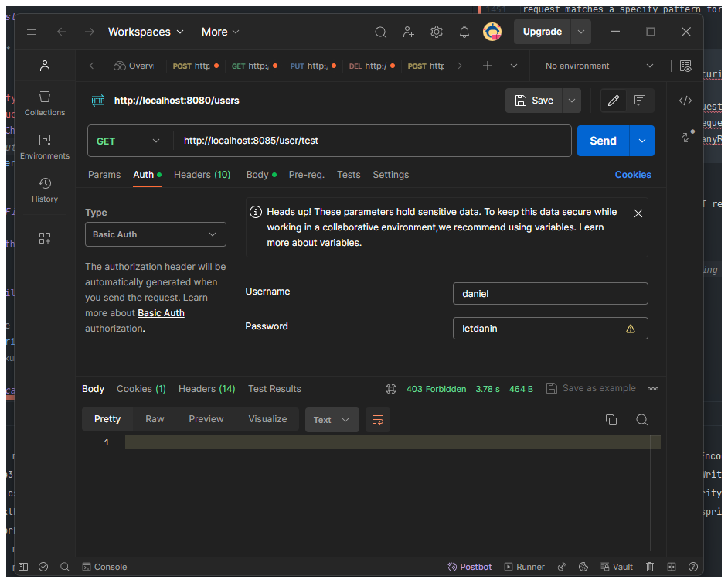Open the environment quick look icon
The image size is (728, 583).
685,66
